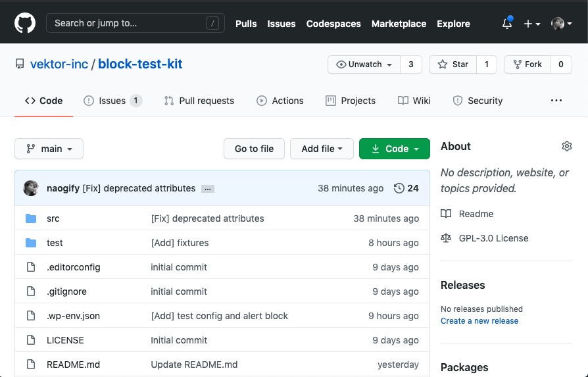Switch to the Pull requests tab
Image resolution: width=588 pixels, height=377 pixels.
coord(199,101)
